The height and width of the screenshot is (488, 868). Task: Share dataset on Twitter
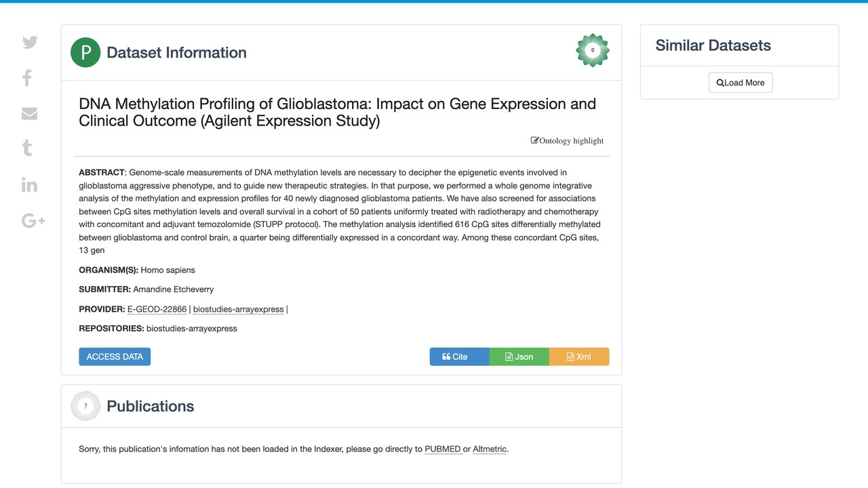pyautogui.click(x=30, y=42)
